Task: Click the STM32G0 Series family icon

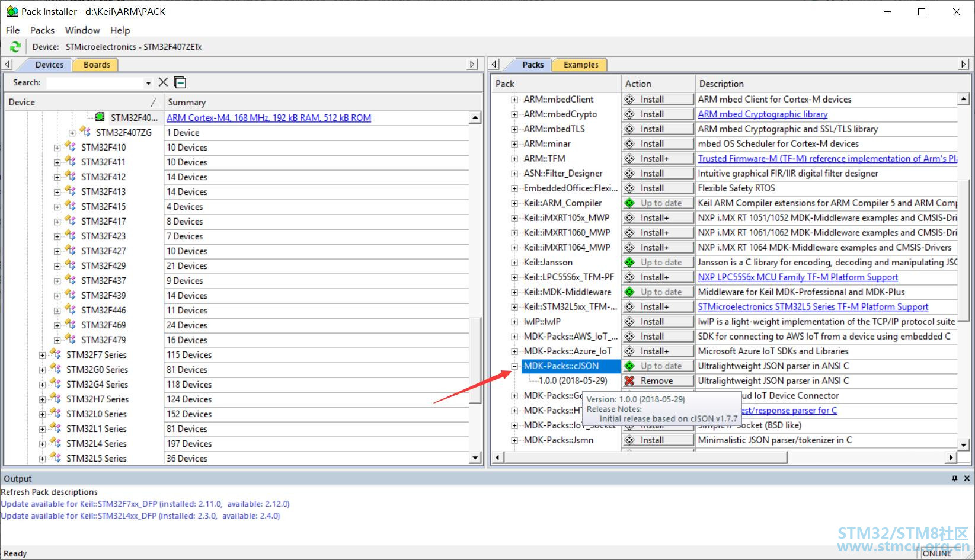Action: (56, 369)
